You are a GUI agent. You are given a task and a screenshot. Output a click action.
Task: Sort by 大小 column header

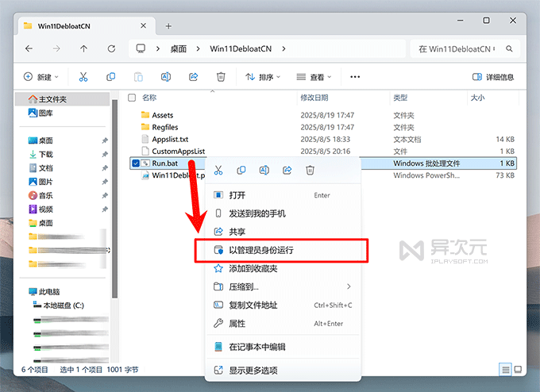478,98
